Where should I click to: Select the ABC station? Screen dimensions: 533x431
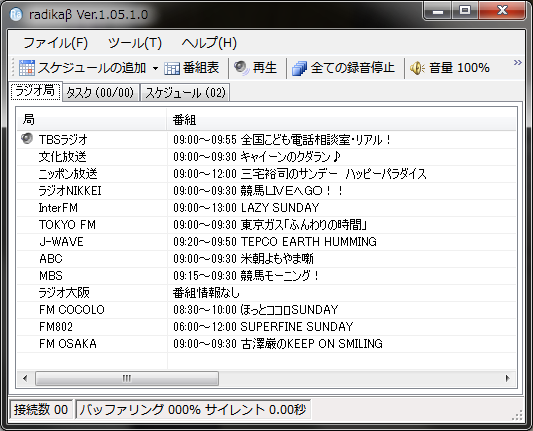pyautogui.click(x=51, y=259)
